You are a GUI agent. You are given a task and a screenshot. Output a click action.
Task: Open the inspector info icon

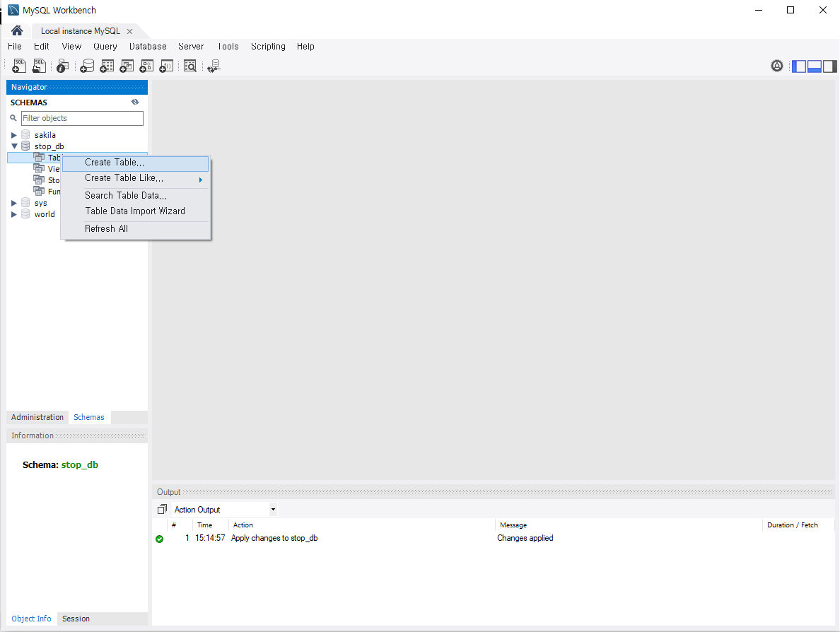(x=63, y=66)
